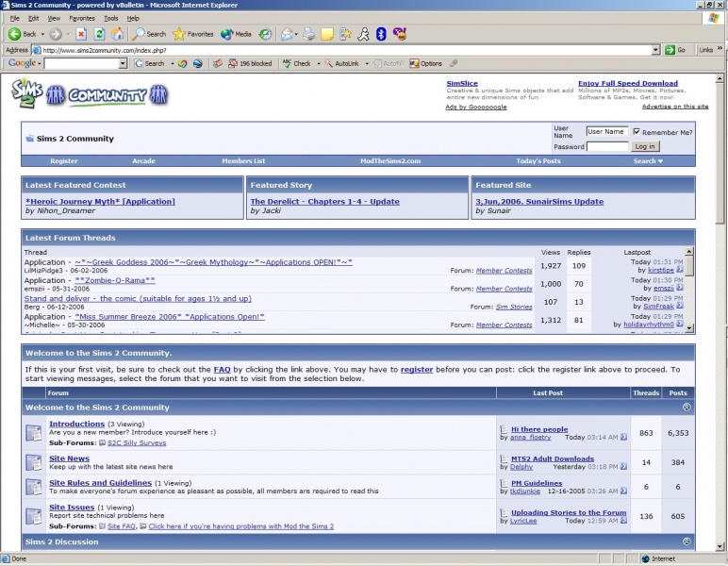Open ModTheSims2.com link
Screen dimensions: 728x566
(390, 161)
